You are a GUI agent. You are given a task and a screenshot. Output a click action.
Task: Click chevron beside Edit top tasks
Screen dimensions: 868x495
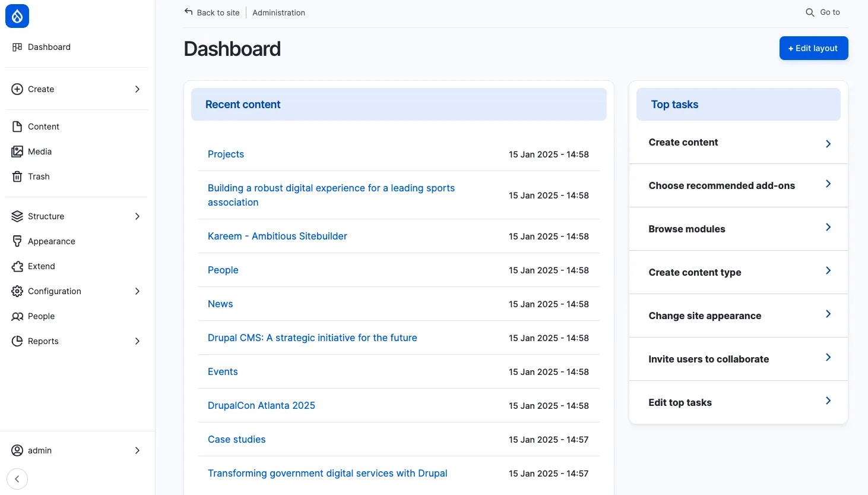coord(828,401)
